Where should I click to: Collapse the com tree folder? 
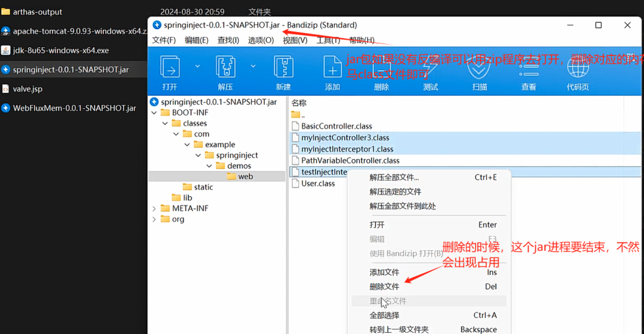click(176, 134)
